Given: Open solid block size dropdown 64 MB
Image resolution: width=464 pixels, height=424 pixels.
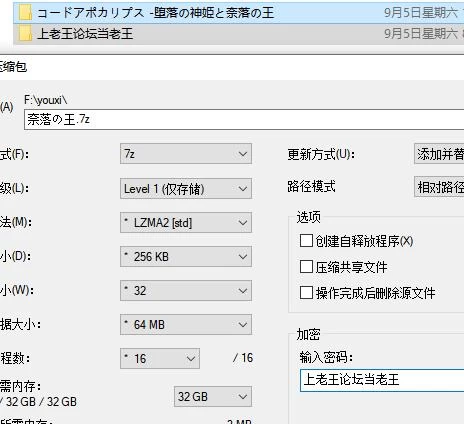Looking at the screenshot, I should point(186,325).
